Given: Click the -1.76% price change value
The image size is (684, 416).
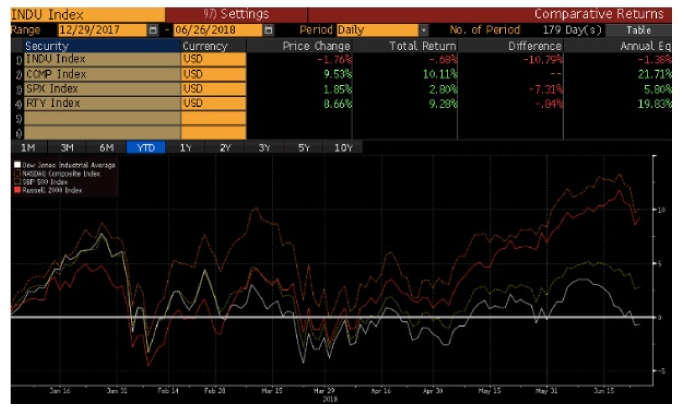Looking at the screenshot, I should [x=334, y=59].
